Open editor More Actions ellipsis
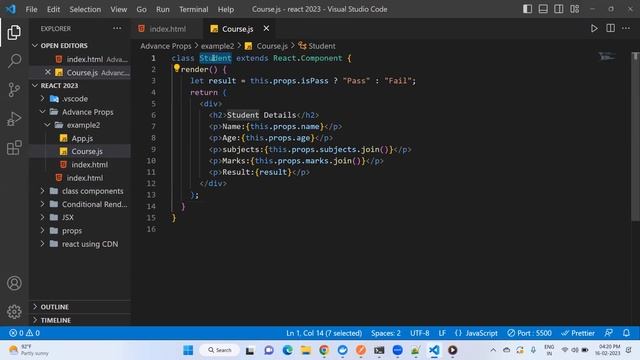The height and width of the screenshot is (360, 640). pos(626,28)
